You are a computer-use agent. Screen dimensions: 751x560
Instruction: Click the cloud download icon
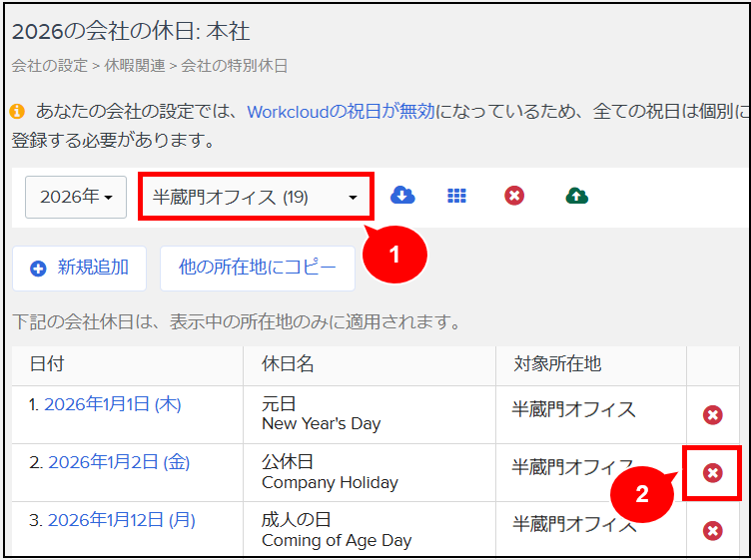(x=402, y=196)
